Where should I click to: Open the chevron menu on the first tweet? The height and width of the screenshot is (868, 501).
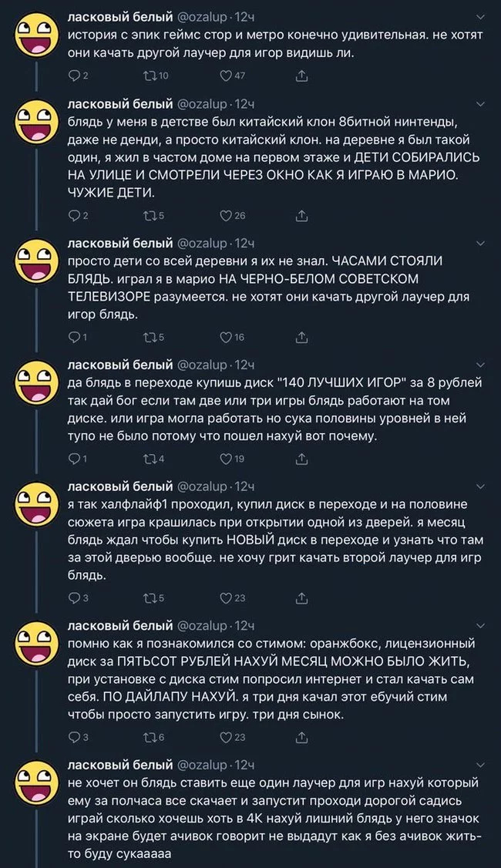481,17
